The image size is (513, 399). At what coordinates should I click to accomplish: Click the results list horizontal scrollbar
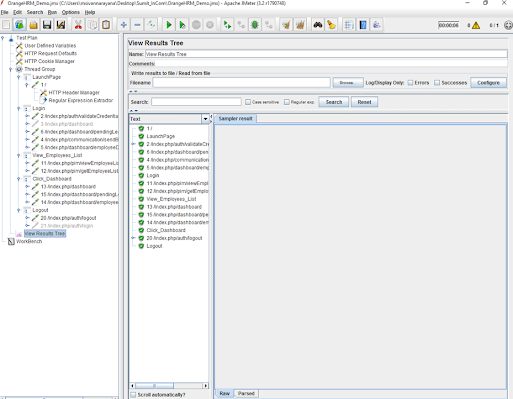169,386
